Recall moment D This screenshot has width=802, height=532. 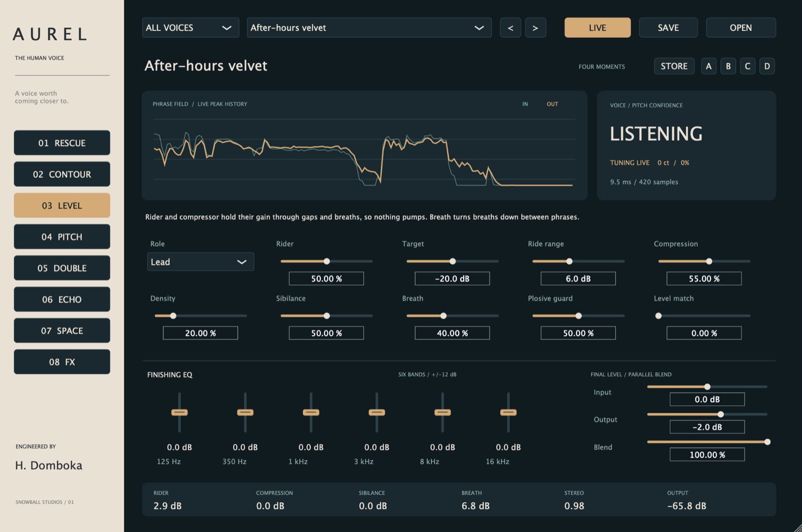767,66
